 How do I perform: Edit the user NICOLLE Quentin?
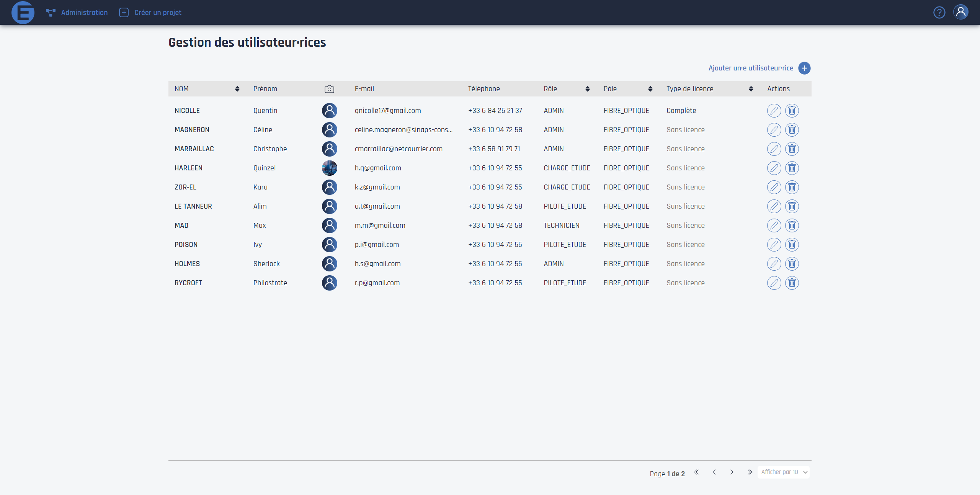pyautogui.click(x=774, y=110)
